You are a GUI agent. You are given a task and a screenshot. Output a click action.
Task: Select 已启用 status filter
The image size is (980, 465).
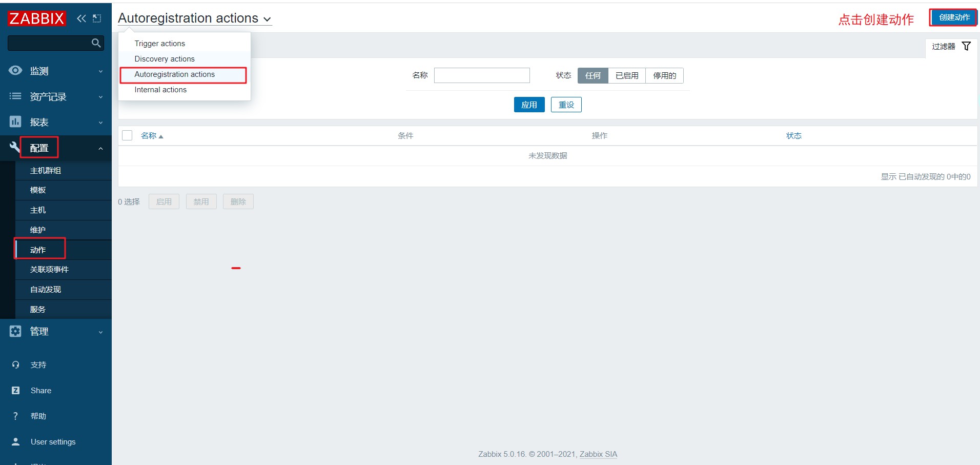pyautogui.click(x=627, y=76)
